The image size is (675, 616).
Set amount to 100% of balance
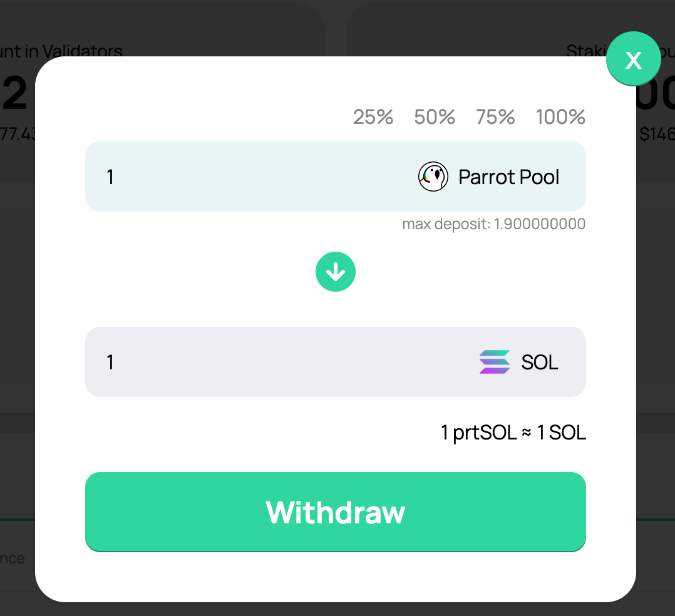click(x=560, y=116)
